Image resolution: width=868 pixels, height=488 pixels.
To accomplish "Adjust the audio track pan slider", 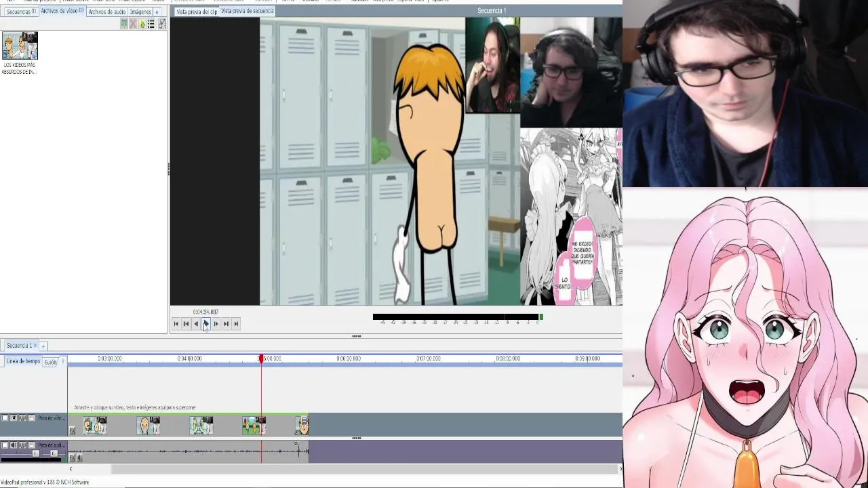I will (54, 454).
